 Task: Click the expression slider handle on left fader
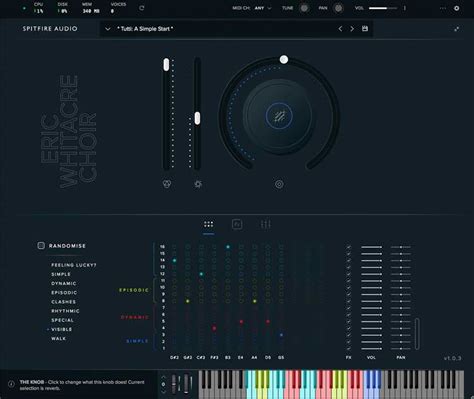166,64
